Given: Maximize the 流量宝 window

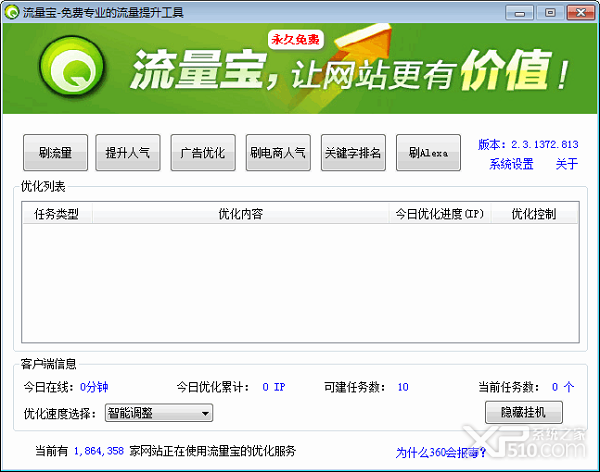Looking at the screenshot, I should click(550, 13).
